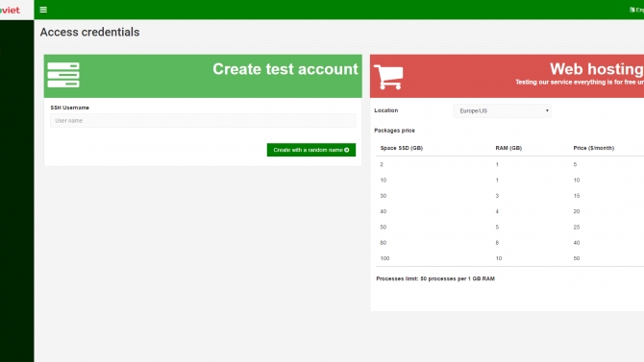Click the RAM cell showing 4
The height and width of the screenshot is (362, 644).
[x=497, y=211]
